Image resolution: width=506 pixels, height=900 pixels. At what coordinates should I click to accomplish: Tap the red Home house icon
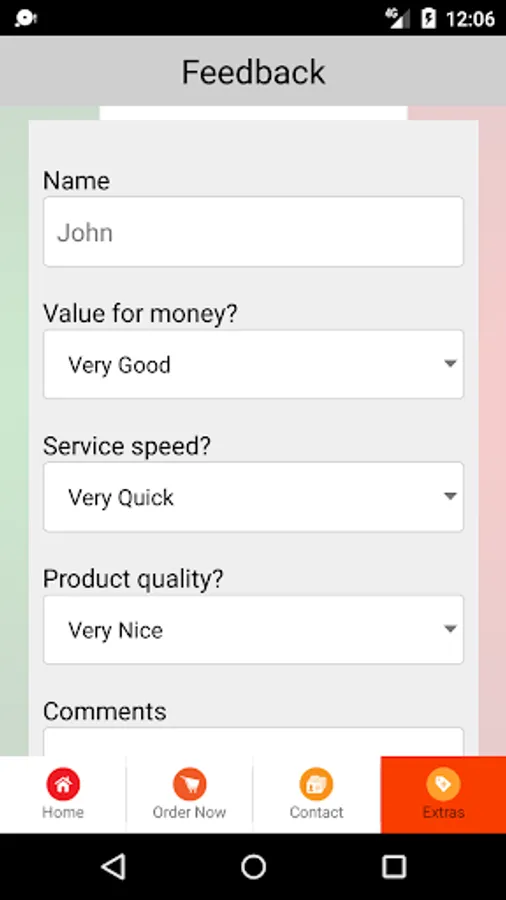[63, 783]
